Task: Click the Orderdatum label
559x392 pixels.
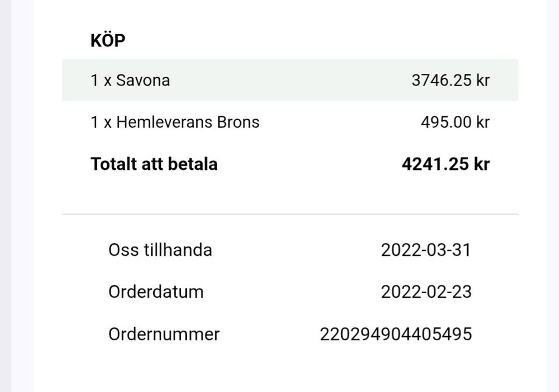Action: pos(156,291)
